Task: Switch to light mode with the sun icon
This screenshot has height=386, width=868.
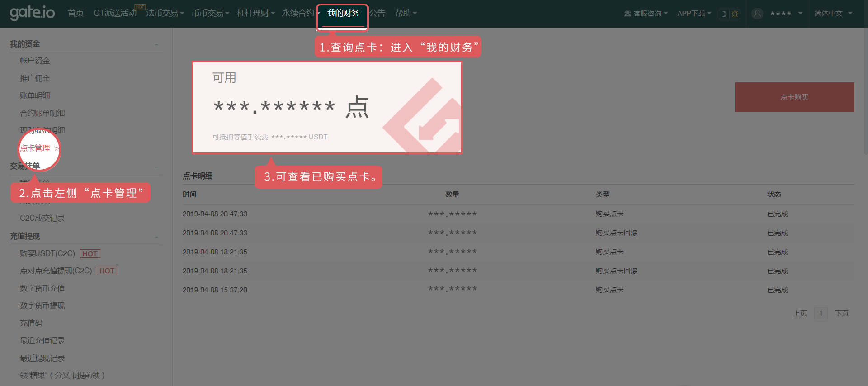Action: point(735,14)
